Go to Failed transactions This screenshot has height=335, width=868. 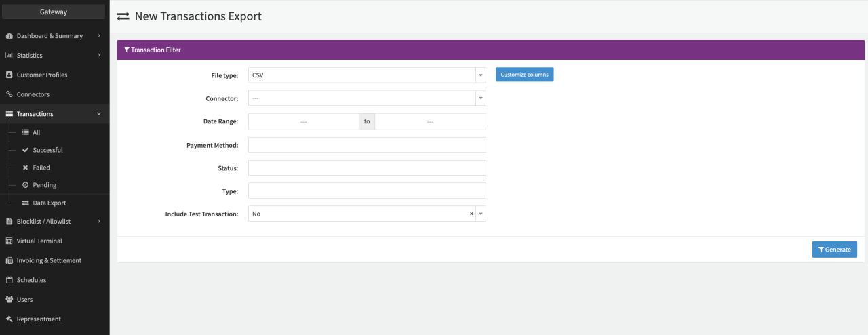[41, 167]
